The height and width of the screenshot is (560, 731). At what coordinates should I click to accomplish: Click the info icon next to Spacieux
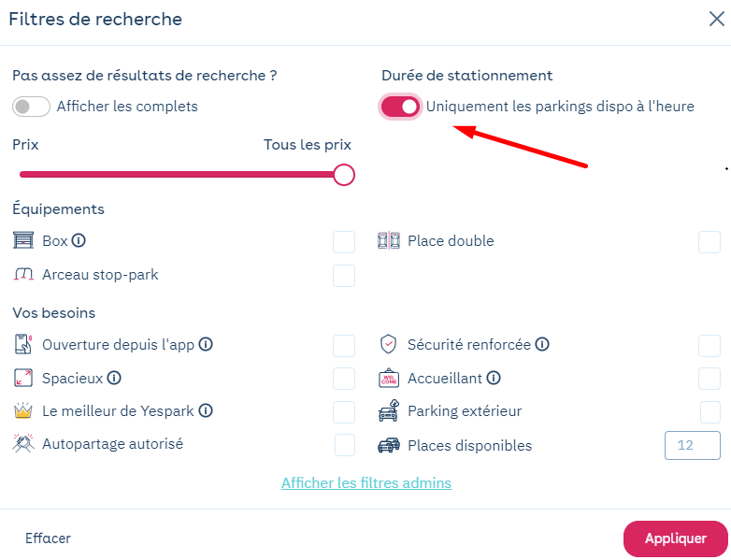[x=114, y=378]
